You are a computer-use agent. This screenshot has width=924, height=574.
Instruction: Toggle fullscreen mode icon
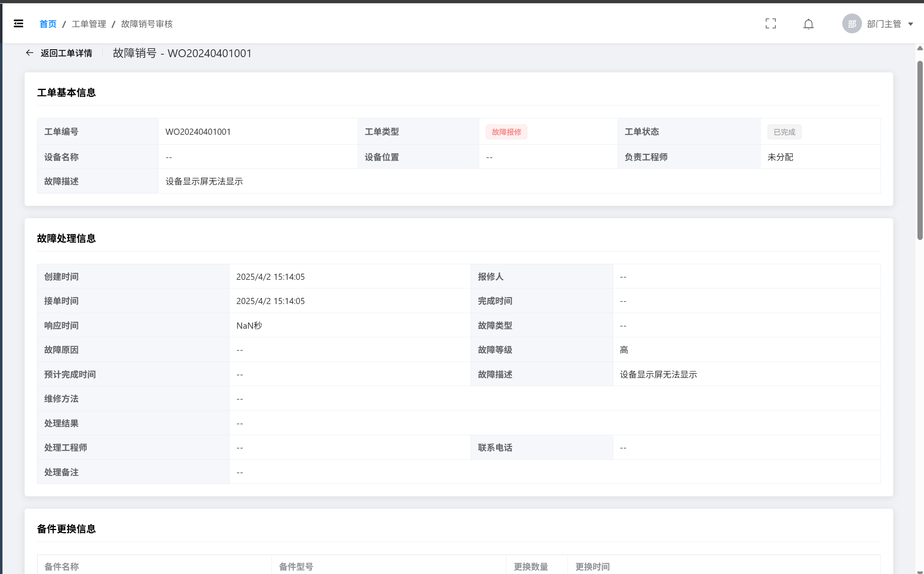click(x=771, y=24)
